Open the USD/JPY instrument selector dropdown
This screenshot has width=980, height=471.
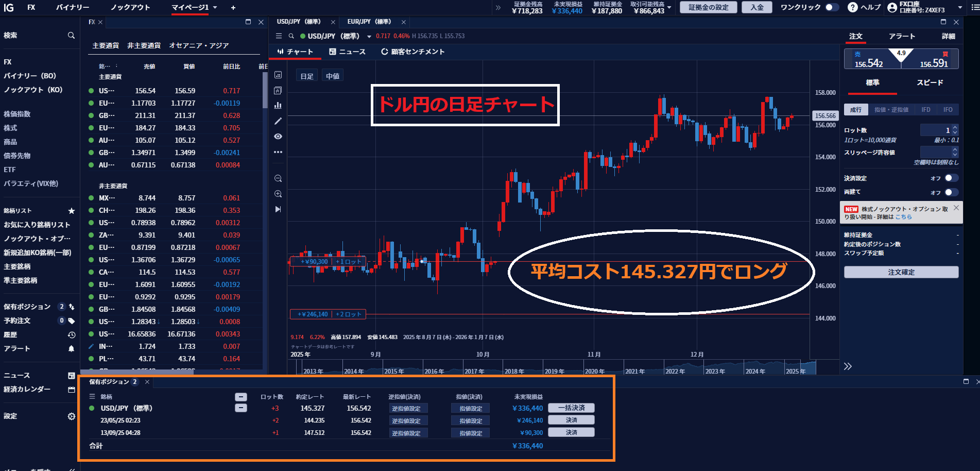click(369, 37)
